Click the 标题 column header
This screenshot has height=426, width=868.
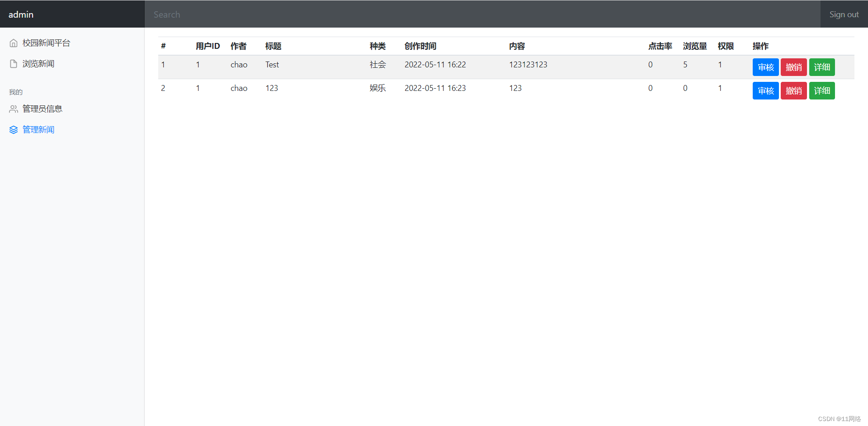click(x=273, y=46)
